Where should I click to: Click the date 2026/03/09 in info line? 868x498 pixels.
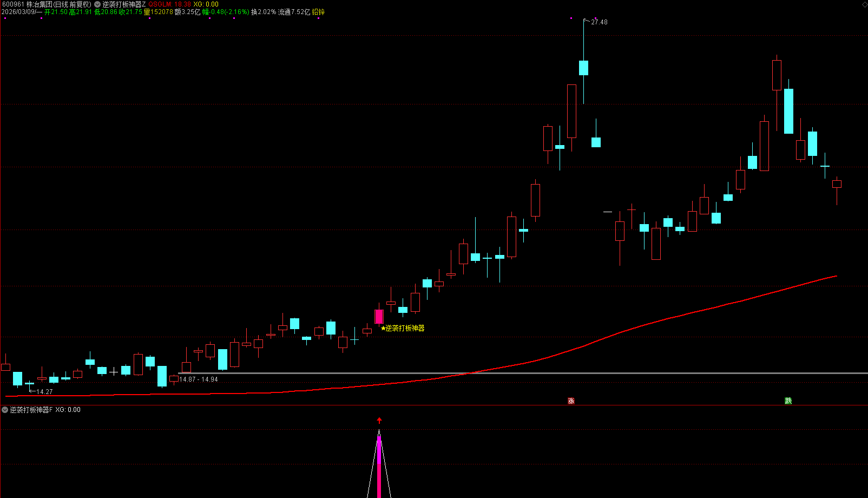click(19, 12)
